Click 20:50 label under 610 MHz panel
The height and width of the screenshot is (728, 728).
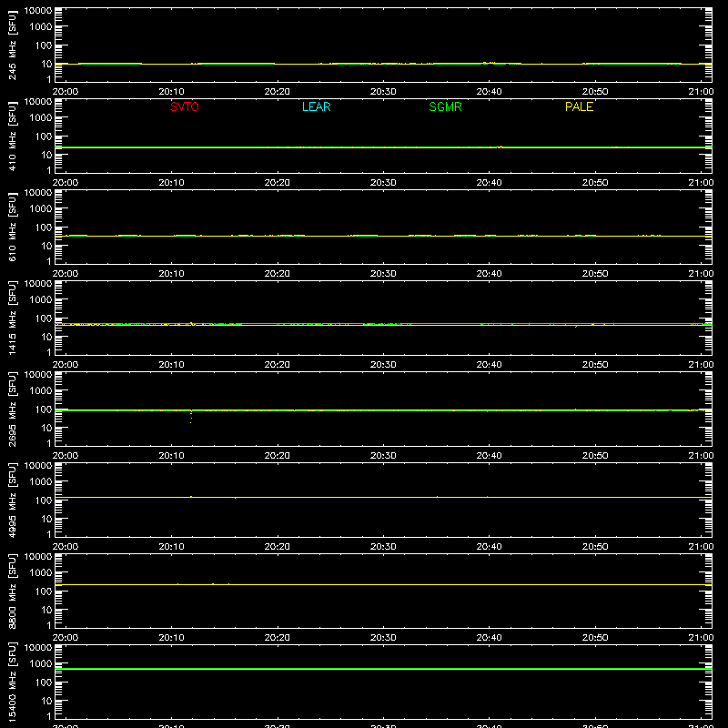595,274
